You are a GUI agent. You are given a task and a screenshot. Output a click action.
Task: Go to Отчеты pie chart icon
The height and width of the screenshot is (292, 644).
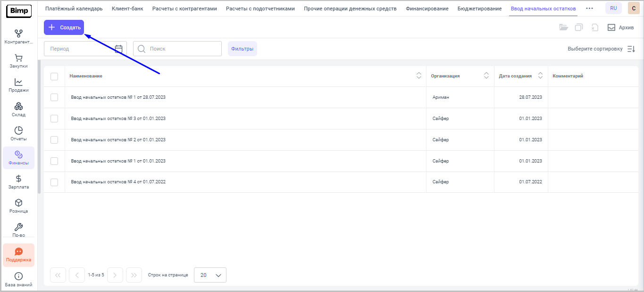(18, 130)
